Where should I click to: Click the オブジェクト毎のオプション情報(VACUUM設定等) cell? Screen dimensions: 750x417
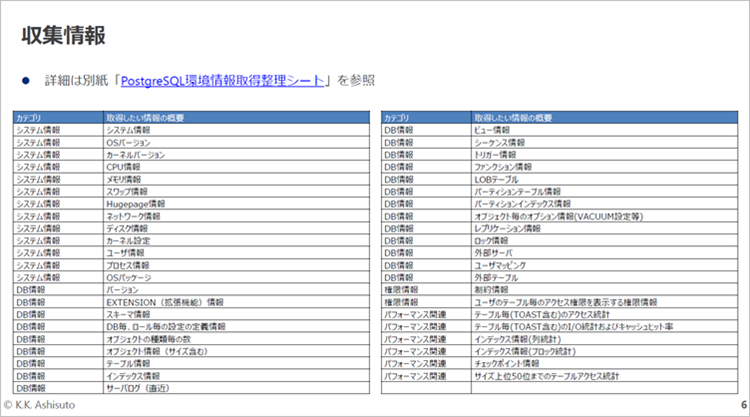point(605,216)
